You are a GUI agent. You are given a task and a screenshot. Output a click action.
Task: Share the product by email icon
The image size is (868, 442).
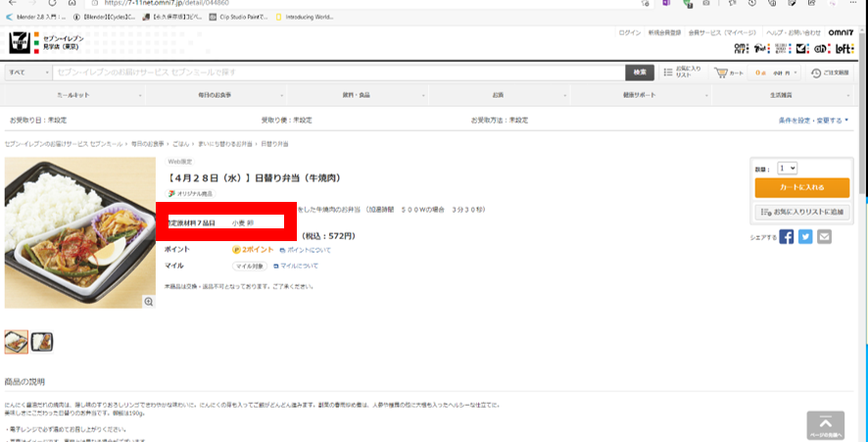pos(824,236)
